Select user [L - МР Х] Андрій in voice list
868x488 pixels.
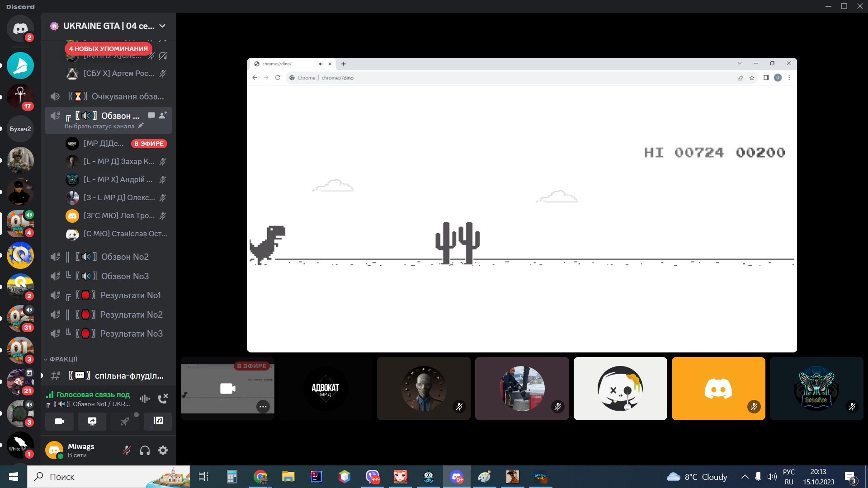(x=117, y=180)
